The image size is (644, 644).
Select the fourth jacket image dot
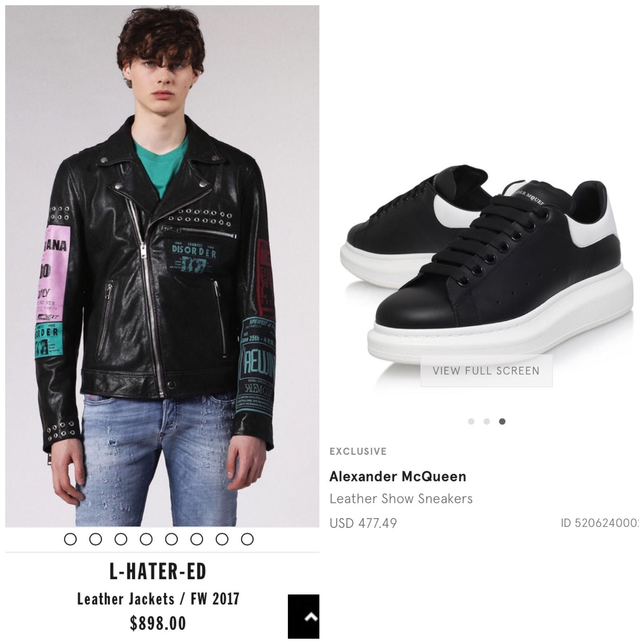(x=146, y=539)
